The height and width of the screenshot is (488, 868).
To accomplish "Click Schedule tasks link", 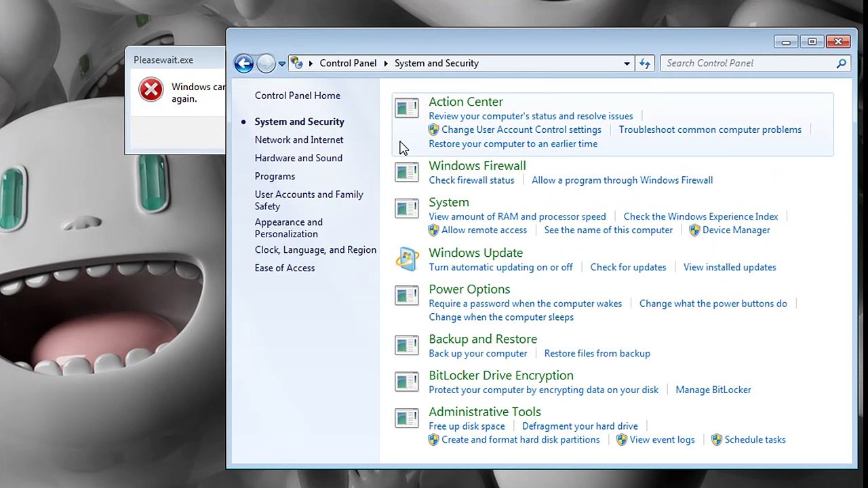I will coord(755,440).
